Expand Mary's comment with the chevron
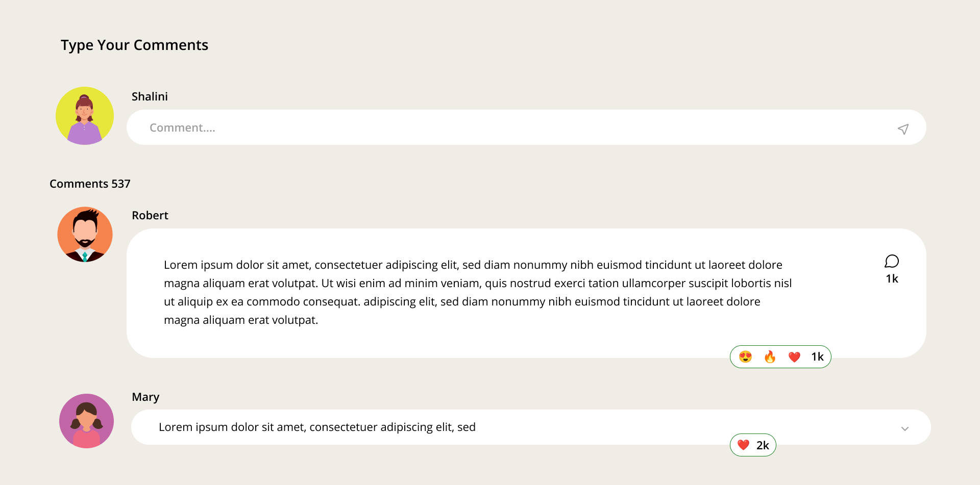The image size is (980, 485). click(x=905, y=429)
